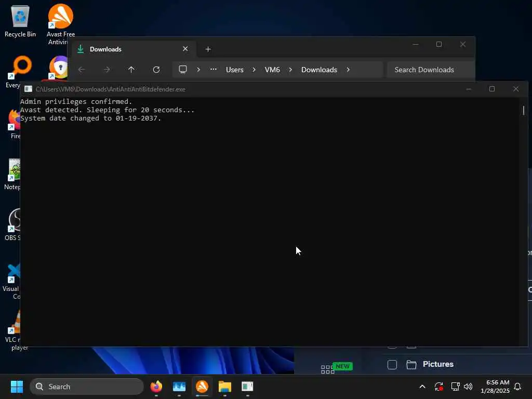Click the grid icon with NEW badge
532x399 pixels.
coord(328,369)
